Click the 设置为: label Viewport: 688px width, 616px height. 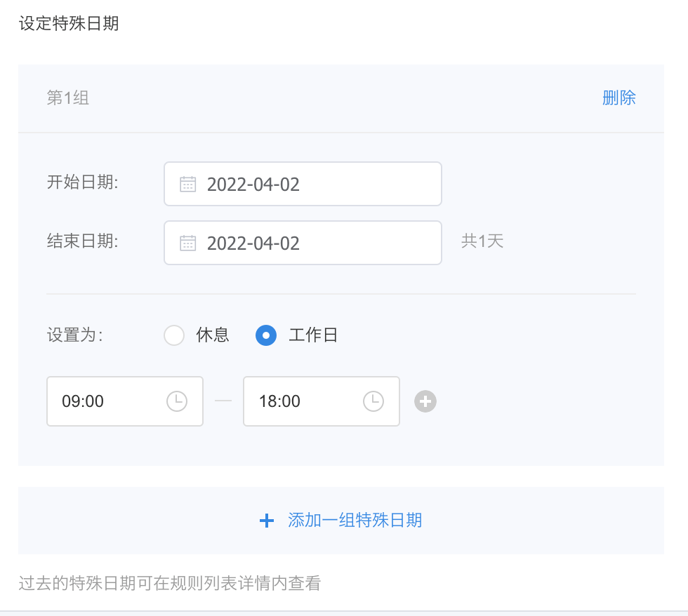coord(75,335)
